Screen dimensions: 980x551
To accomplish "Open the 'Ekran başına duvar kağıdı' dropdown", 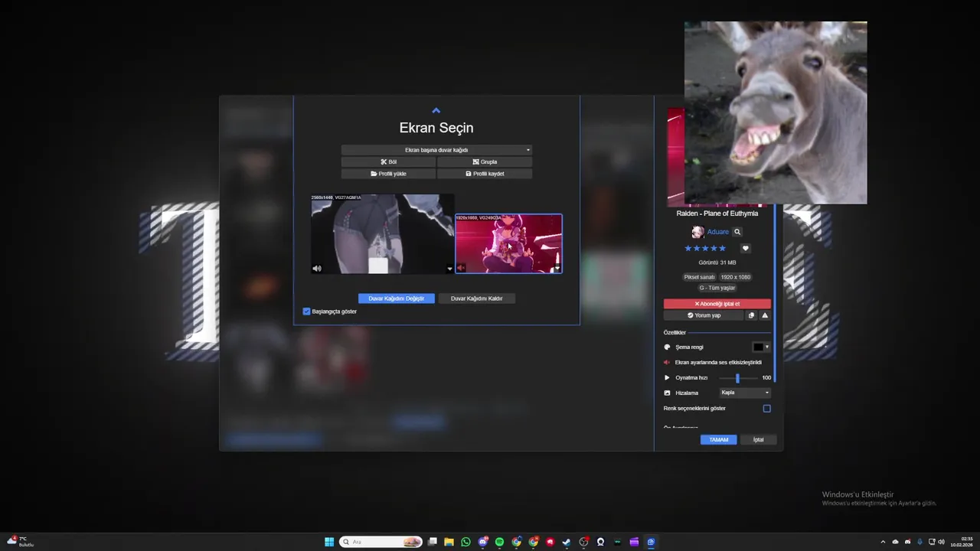I will click(x=436, y=150).
